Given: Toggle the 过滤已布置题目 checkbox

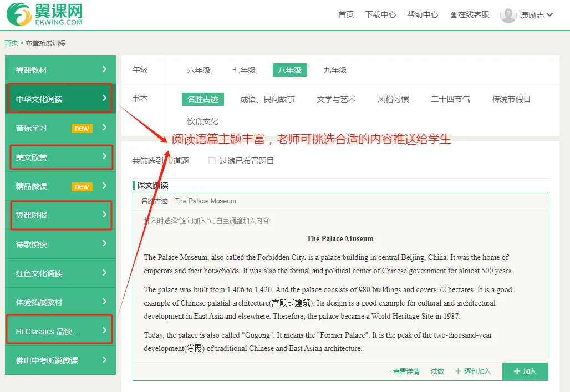Looking at the screenshot, I should click(212, 161).
